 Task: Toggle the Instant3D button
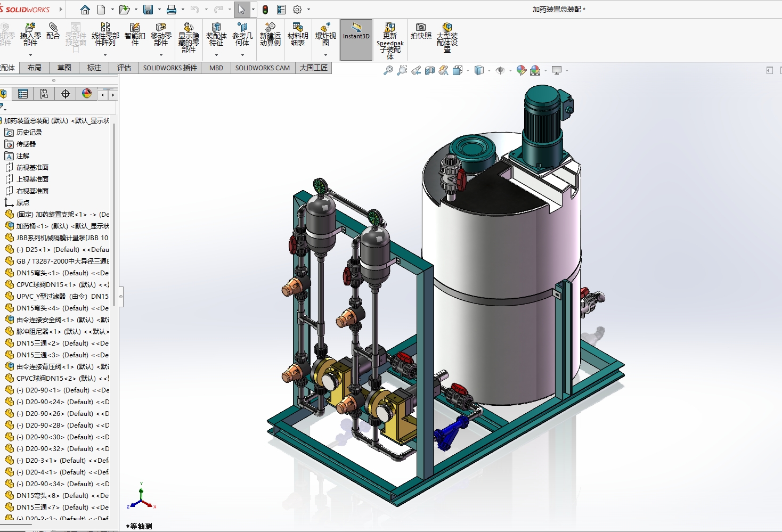356,40
